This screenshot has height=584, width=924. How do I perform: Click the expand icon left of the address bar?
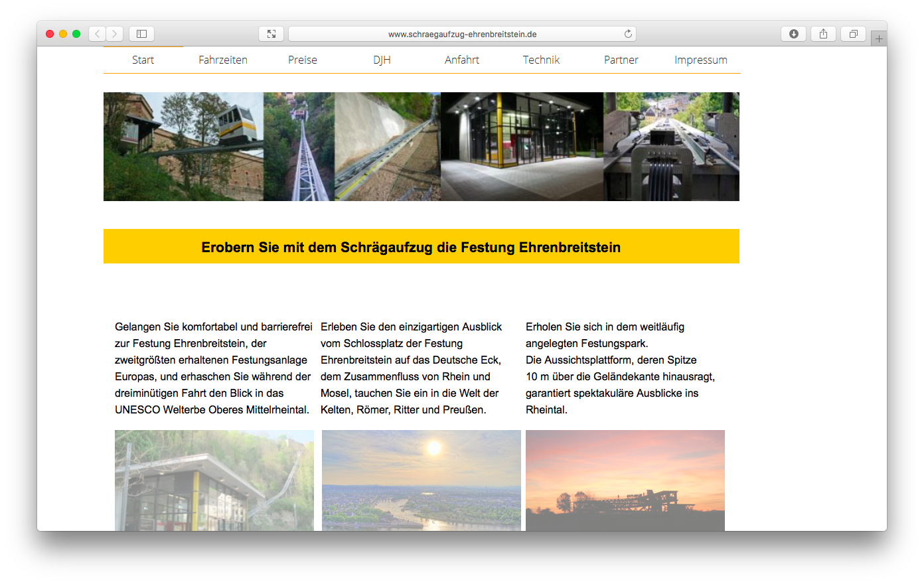point(271,34)
